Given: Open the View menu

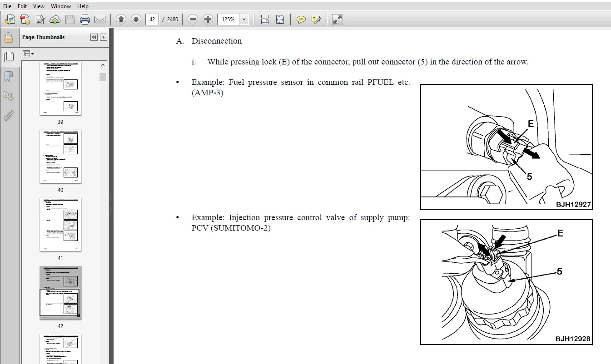Looking at the screenshot, I should [x=39, y=6].
